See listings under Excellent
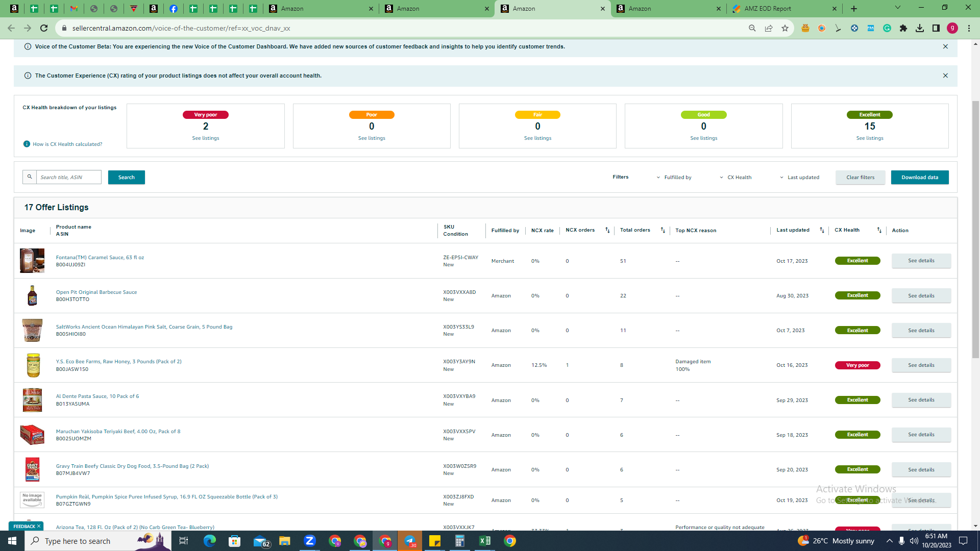 pos(870,138)
